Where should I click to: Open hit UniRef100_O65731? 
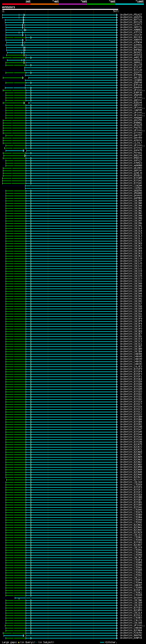[x=131, y=27]
